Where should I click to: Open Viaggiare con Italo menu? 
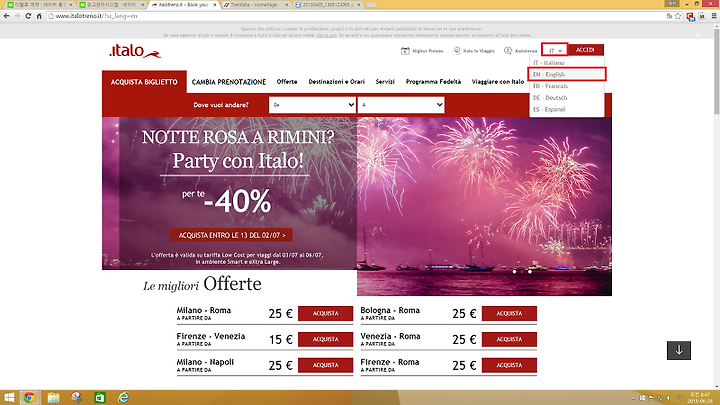[x=498, y=82]
